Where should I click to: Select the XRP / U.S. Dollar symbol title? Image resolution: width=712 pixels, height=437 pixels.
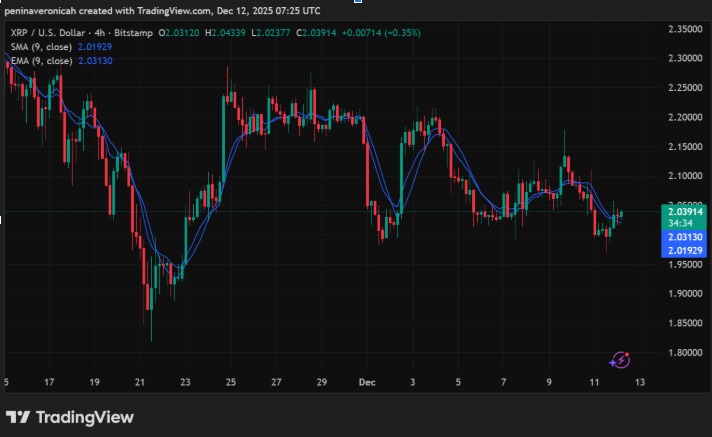coord(48,33)
